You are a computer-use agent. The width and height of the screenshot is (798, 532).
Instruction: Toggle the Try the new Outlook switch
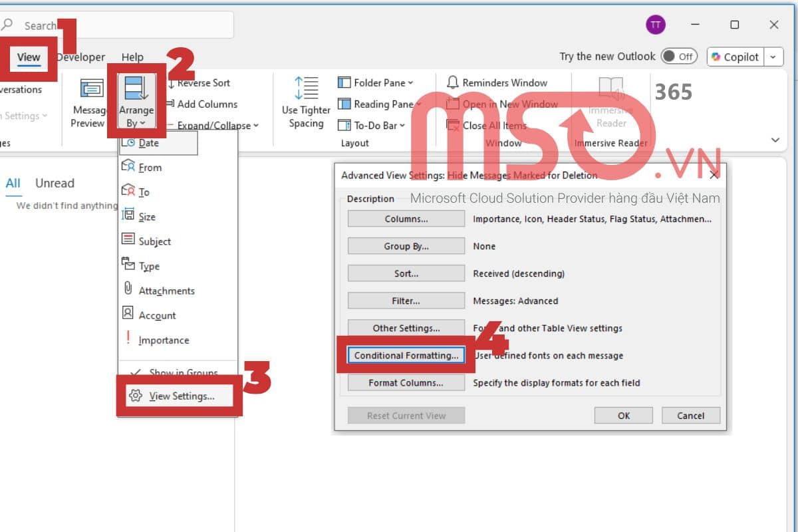coord(678,57)
